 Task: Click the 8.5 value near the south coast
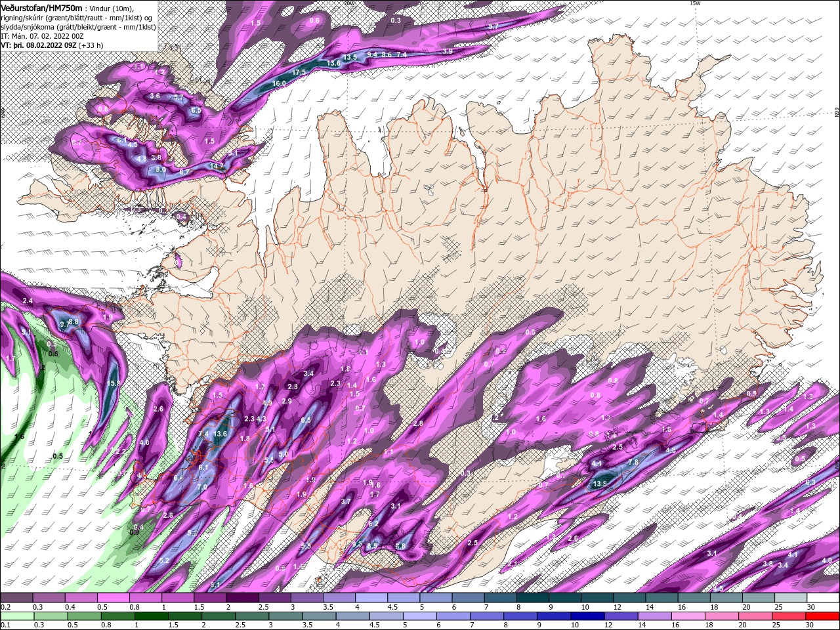372,546
